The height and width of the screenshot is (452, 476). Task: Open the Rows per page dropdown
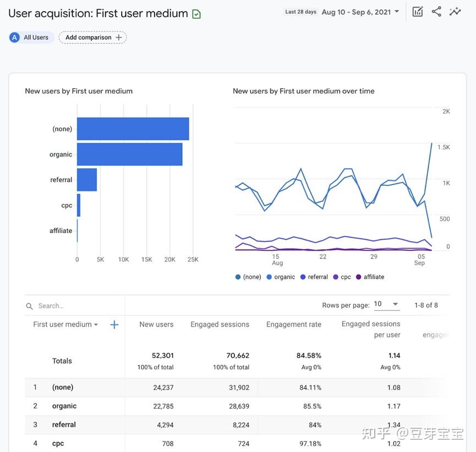[x=387, y=303]
